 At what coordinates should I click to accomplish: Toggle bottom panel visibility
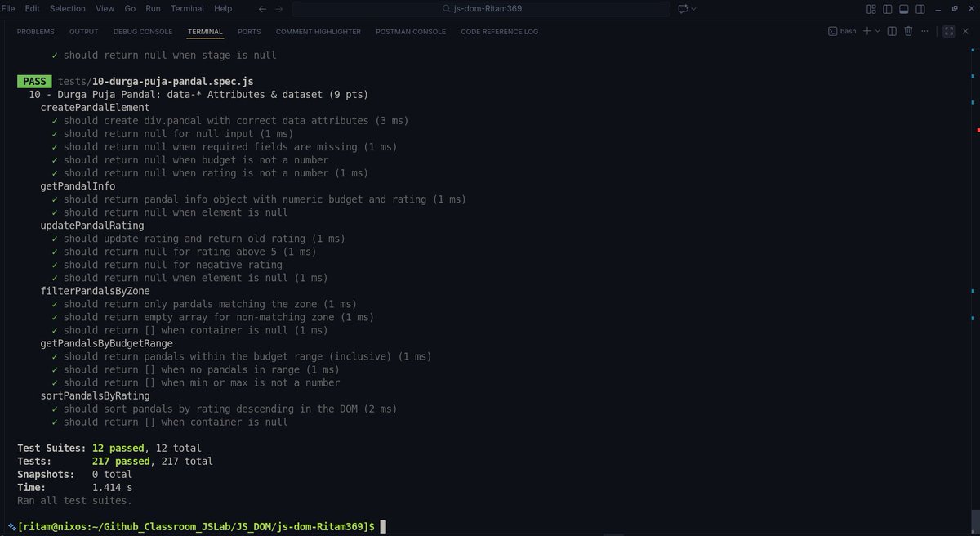tap(904, 8)
